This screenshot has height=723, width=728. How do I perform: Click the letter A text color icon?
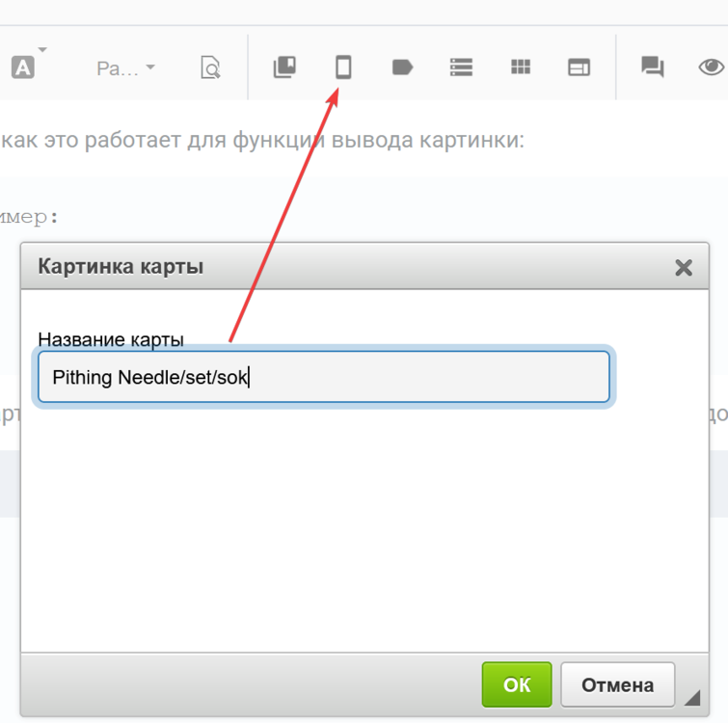pyautogui.click(x=22, y=68)
